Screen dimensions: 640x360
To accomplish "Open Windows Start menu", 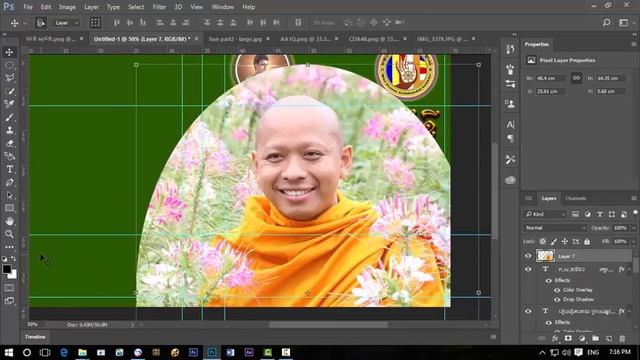I will click(x=9, y=352).
